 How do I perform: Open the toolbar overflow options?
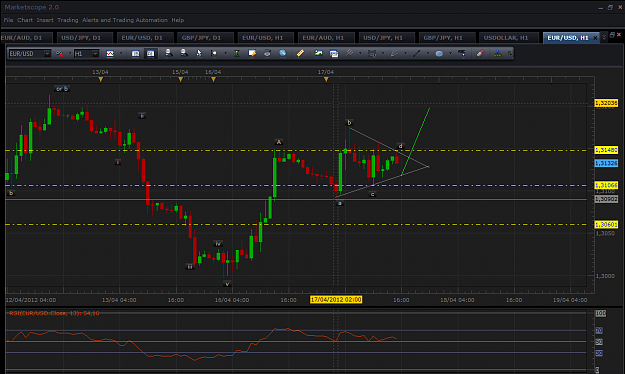point(509,53)
